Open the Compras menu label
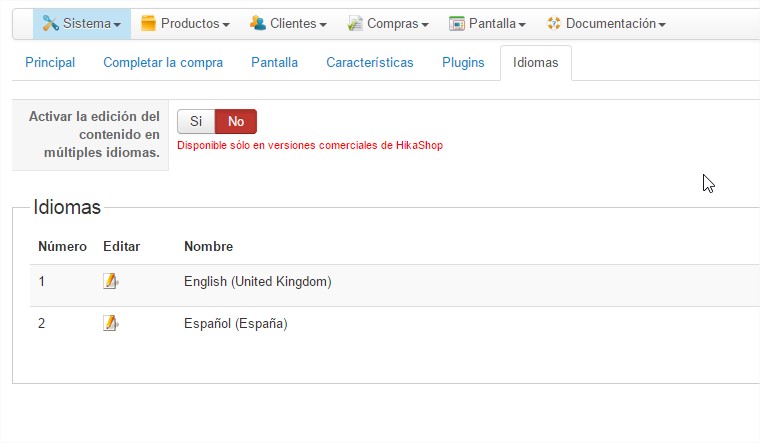This screenshot has width=760, height=443. pos(393,23)
